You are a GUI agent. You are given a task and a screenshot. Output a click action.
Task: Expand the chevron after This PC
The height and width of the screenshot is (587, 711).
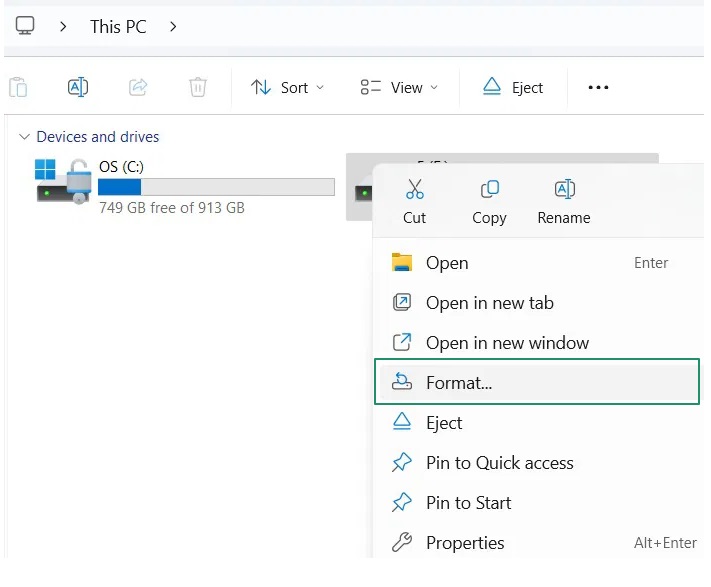tap(173, 27)
